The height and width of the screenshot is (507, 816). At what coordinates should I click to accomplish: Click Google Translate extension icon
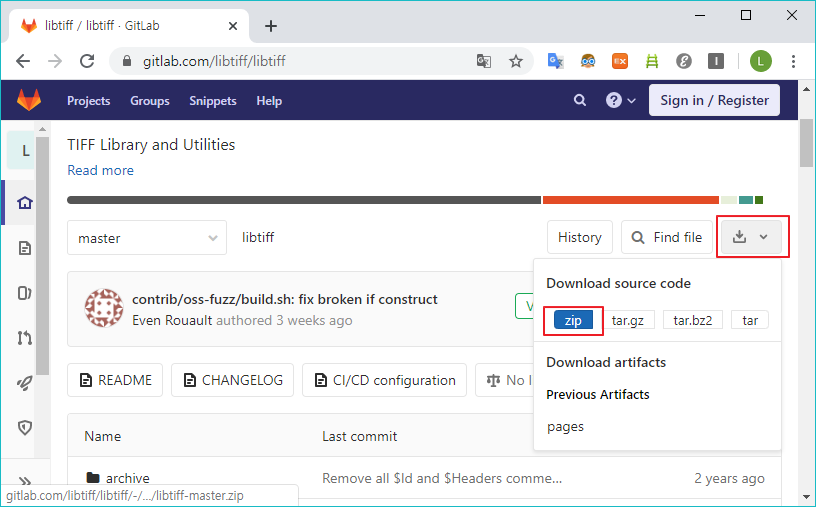pyautogui.click(x=555, y=61)
